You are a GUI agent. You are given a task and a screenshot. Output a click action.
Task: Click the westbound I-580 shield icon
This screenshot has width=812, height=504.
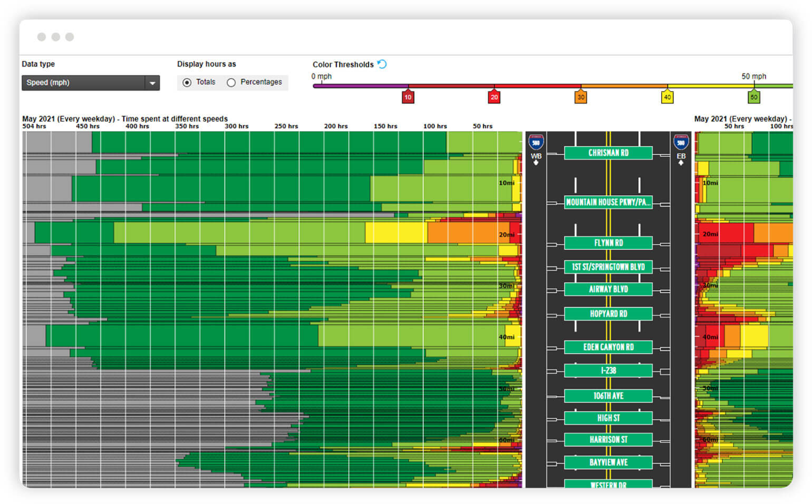click(536, 142)
